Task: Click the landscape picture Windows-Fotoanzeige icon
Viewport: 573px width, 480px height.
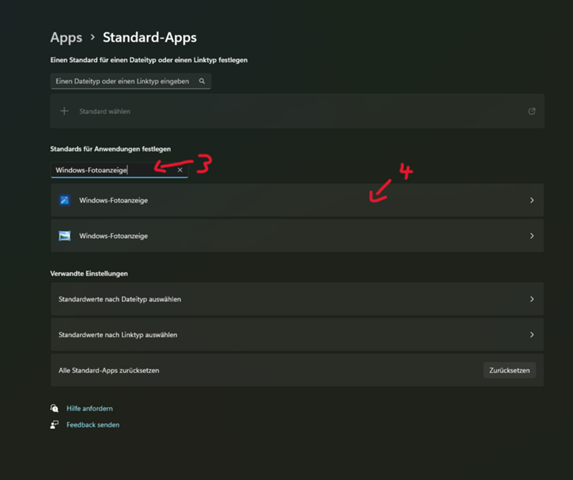Action: 65,236
